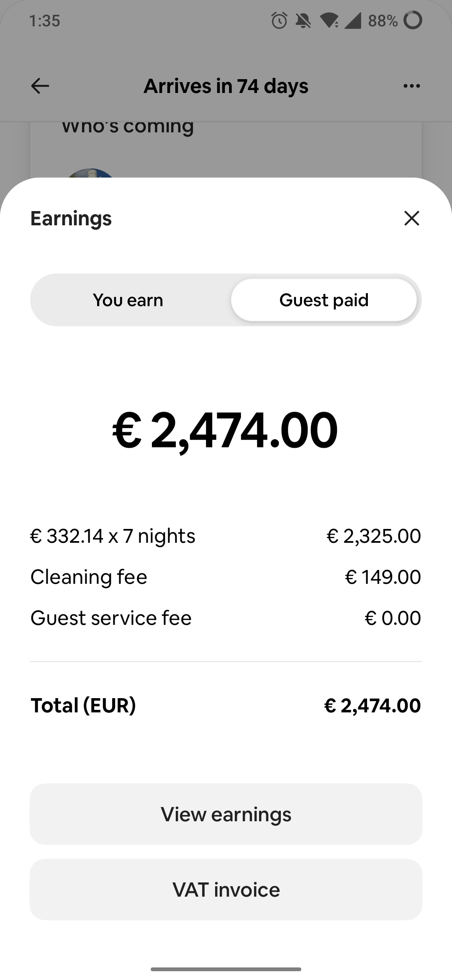
Task: Tap the € 332.14 x 7 nights row
Action: click(226, 536)
